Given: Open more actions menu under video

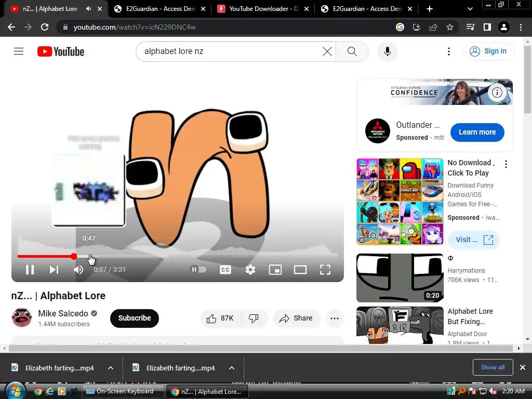Looking at the screenshot, I should (335, 318).
